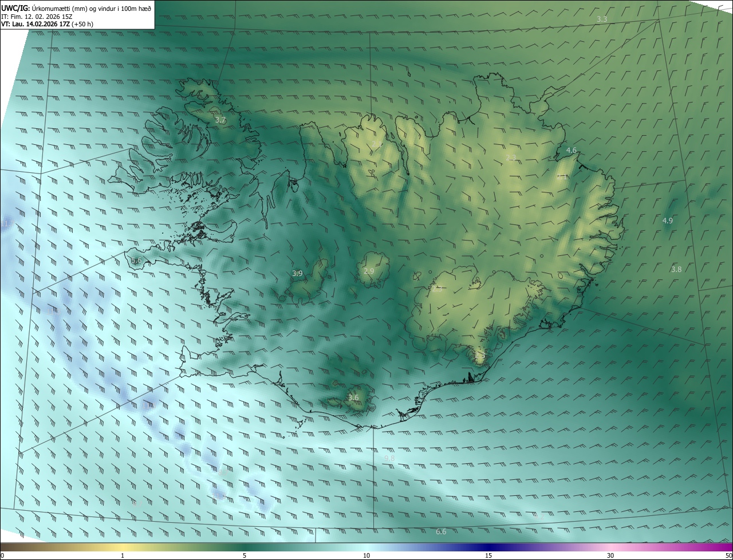Click the map value label 3.3
The image size is (733, 560).
[x=602, y=19]
